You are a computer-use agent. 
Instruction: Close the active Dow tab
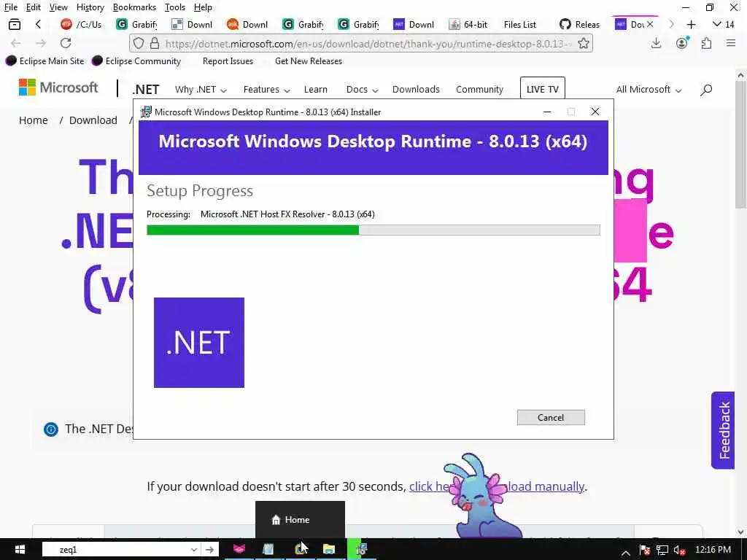click(x=650, y=24)
